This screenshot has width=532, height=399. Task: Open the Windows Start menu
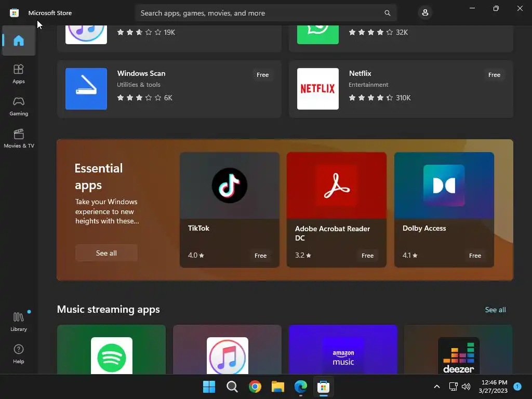[209, 387]
